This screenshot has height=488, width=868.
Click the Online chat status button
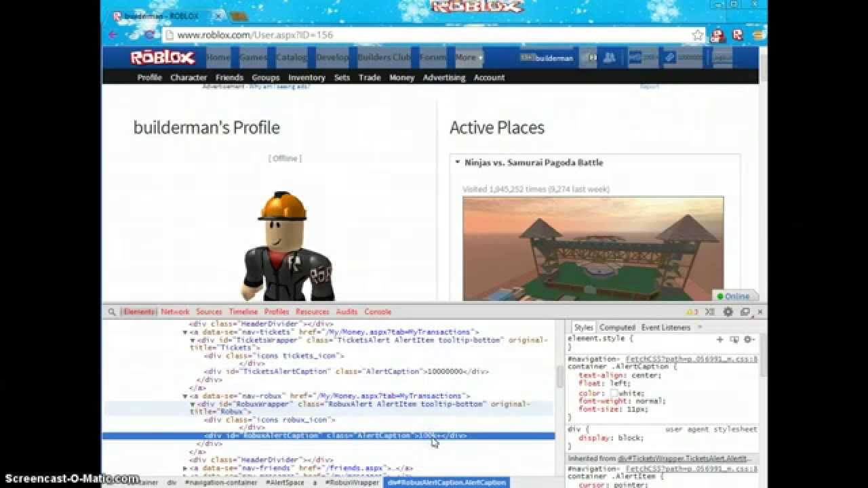(734, 296)
